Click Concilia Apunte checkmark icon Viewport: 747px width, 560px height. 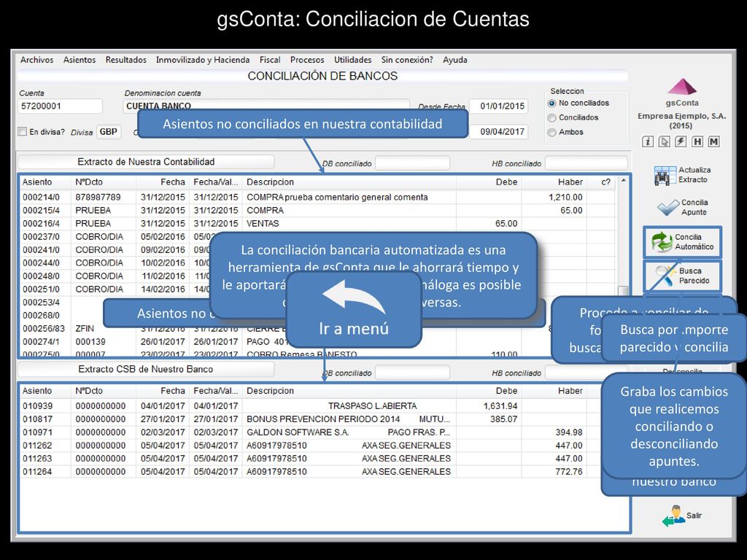pos(668,207)
